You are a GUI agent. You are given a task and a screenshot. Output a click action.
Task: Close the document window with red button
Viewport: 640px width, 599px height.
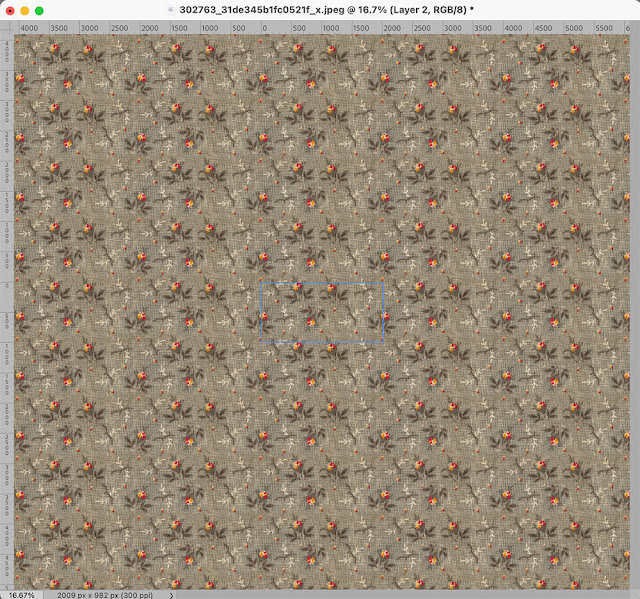tap(10, 11)
